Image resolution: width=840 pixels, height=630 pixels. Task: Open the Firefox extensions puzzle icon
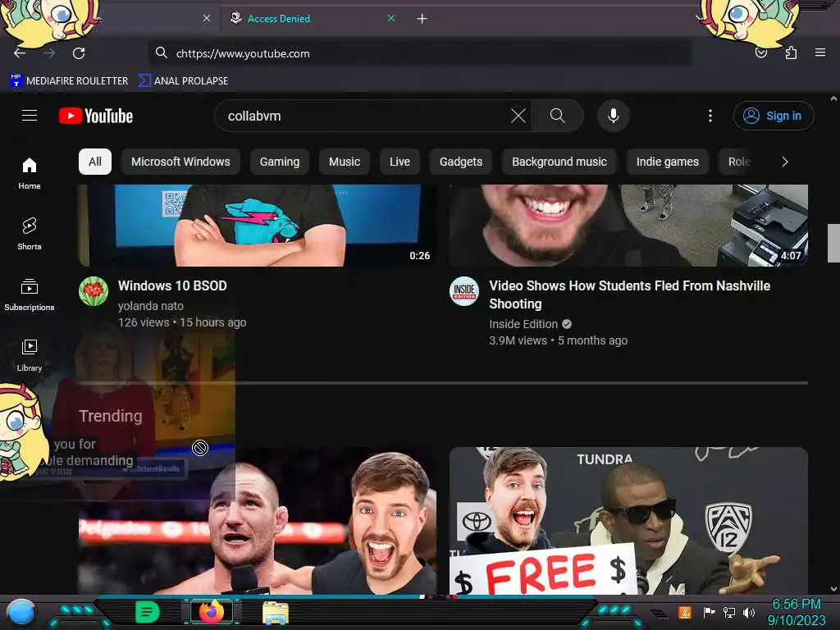791,52
